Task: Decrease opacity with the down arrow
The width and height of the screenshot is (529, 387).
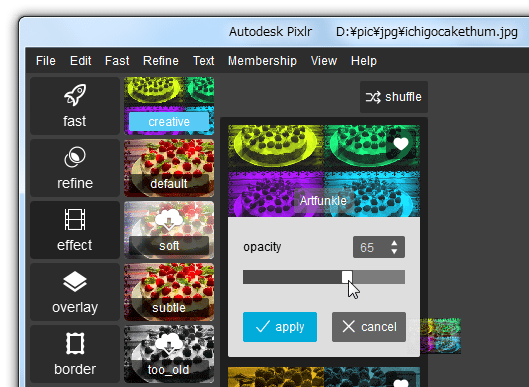Action: click(x=394, y=251)
